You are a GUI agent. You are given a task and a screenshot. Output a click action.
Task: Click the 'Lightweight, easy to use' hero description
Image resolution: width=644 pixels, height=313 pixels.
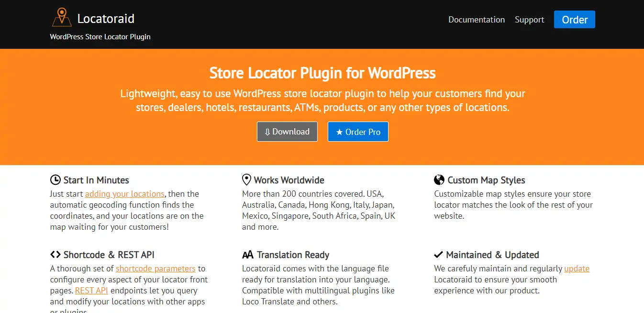click(x=322, y=101)
